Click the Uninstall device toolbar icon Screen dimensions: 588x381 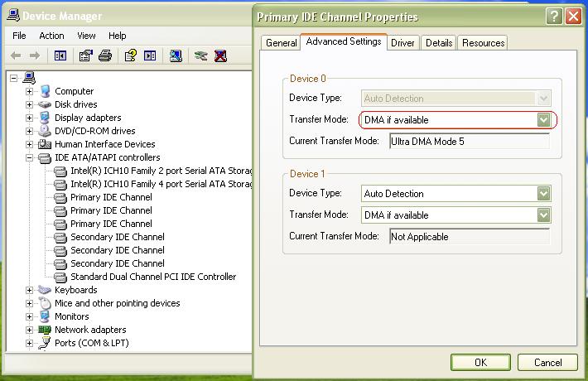221,55
